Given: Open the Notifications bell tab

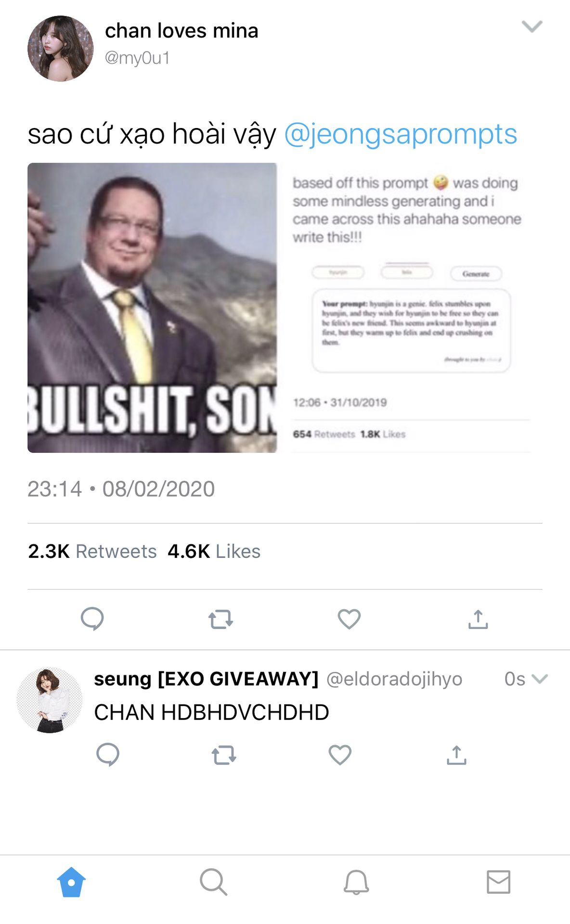Looking at the screenshot, I should (x=356, y=882).
